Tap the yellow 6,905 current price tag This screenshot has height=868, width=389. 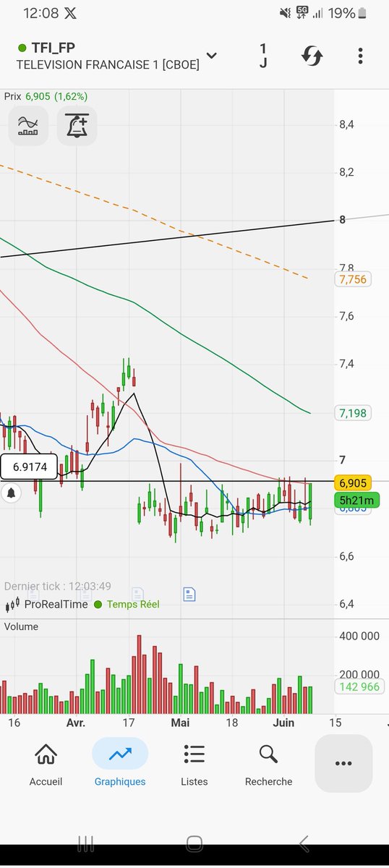click(353, 482)
